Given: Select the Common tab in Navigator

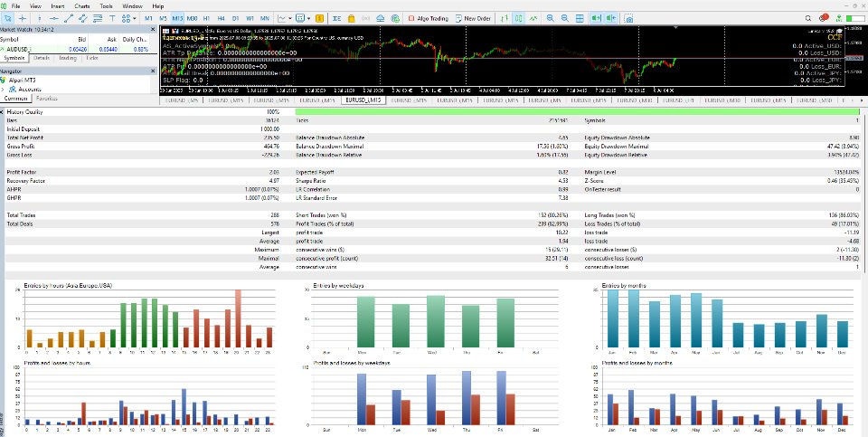Looking at the screenshot, I should coord(15,99).
